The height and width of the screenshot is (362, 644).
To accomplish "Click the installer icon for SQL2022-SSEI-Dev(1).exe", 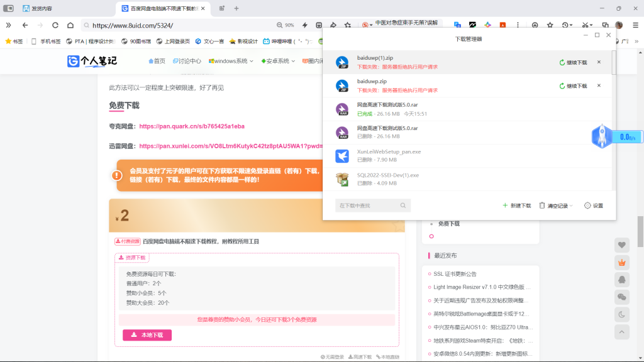I will (342, 179).
